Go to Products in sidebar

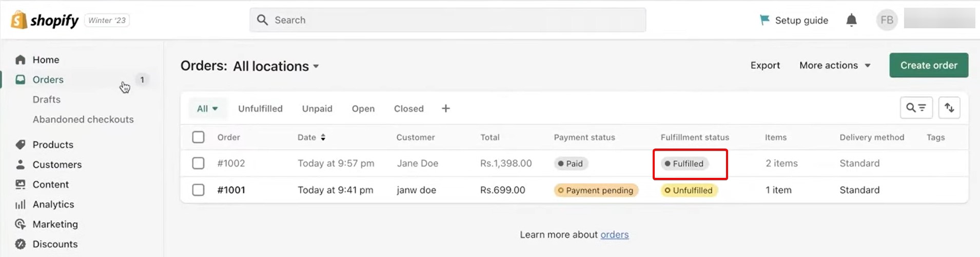(x=53, y=144)
